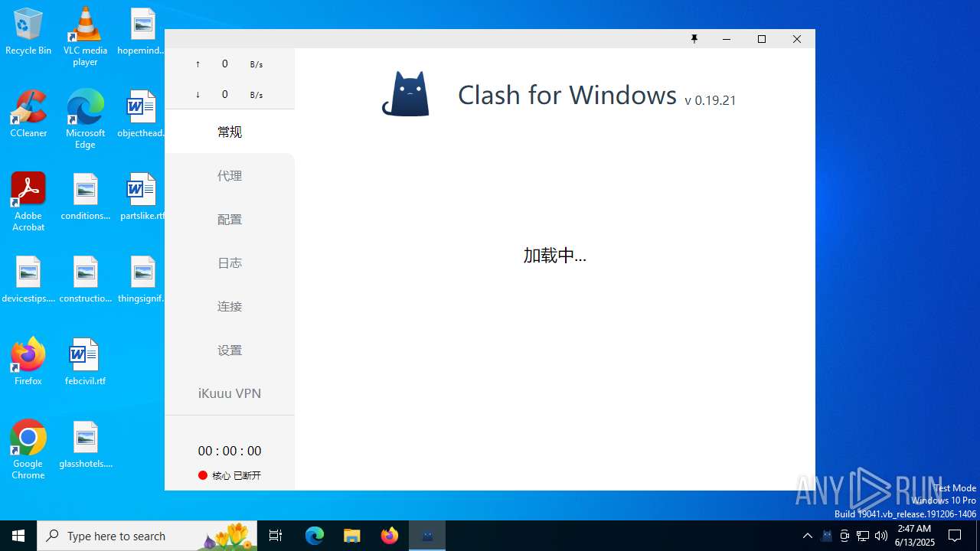Open the Recycle Bin desktop icon
980x551 pixels.
click(28, 32)
